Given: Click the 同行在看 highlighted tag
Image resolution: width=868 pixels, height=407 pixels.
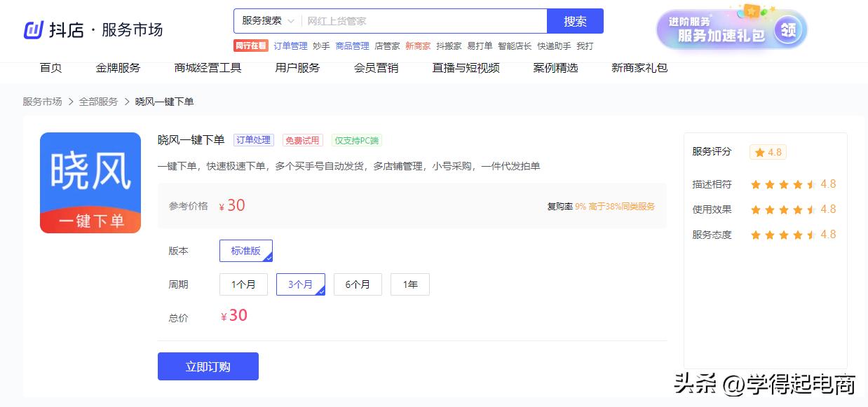Looking at the screenshot, I should click(x=250, y=46).
